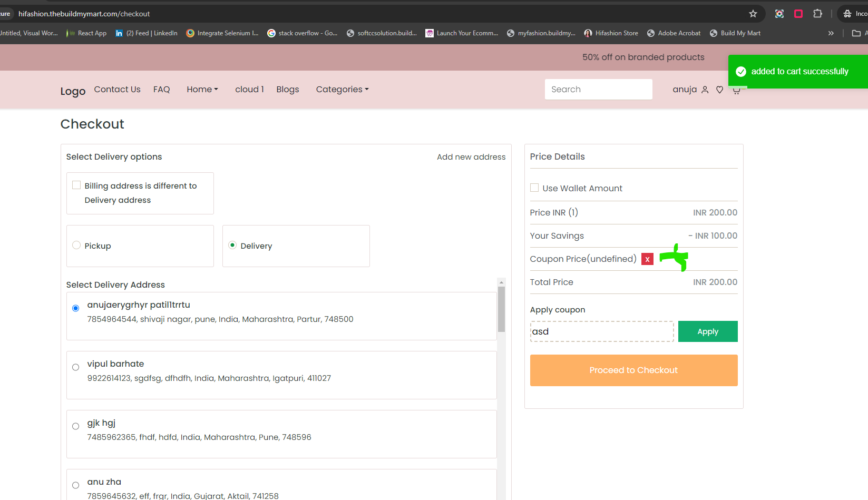Open the stack overflow Google bookmark
This screenshot has height=500, width=868.
pos(303,33)
